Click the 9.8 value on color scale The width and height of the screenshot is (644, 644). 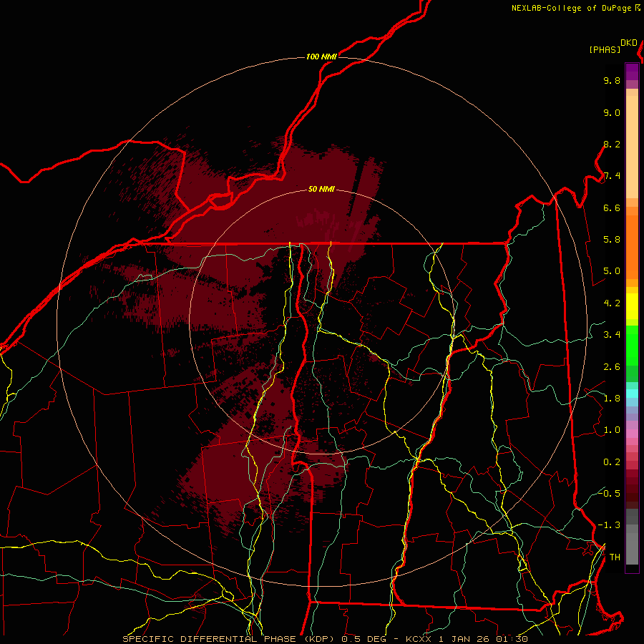612,80
